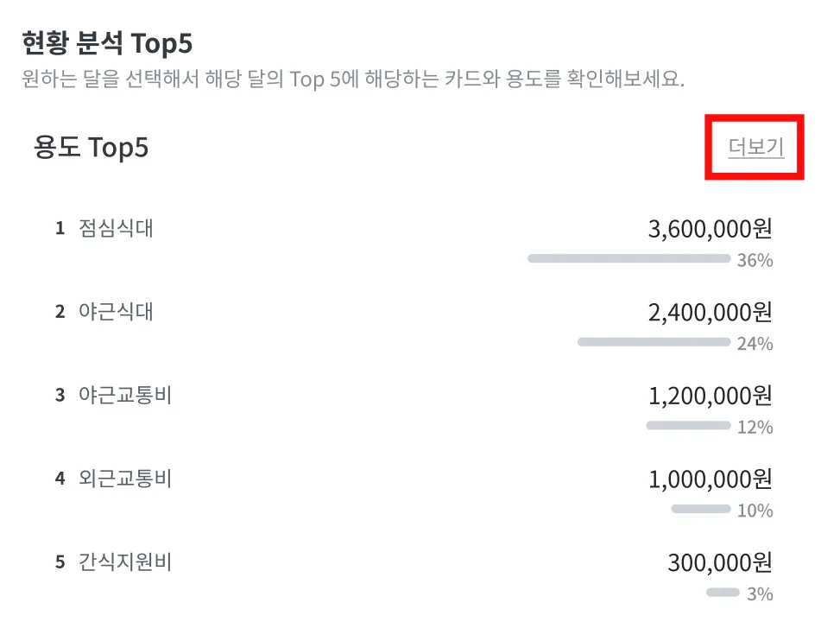The width and height of the screenshot is (840, 628).
Task: Click the 3% progress bar
Action: (x=723, y=592)
